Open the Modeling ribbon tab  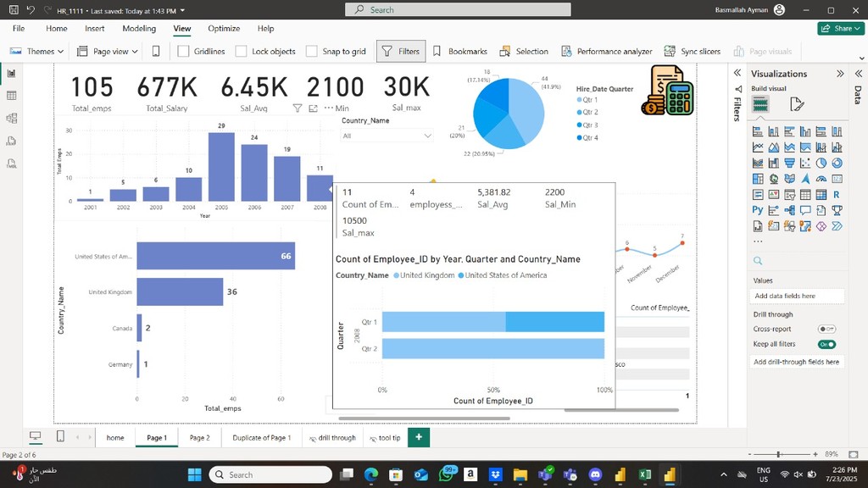coord(139,28)
